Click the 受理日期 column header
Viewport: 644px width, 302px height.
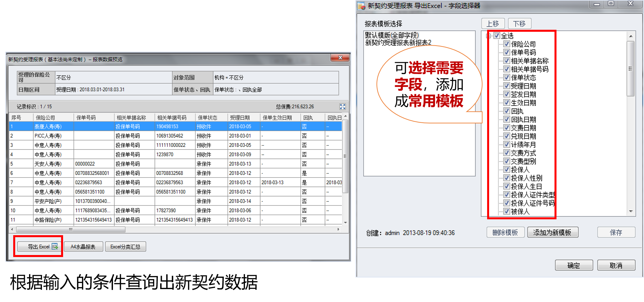(240, 117)
